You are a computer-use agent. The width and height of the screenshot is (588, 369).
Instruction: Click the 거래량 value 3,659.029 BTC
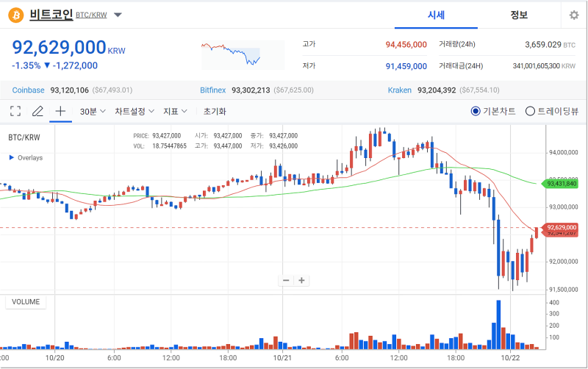550,45
